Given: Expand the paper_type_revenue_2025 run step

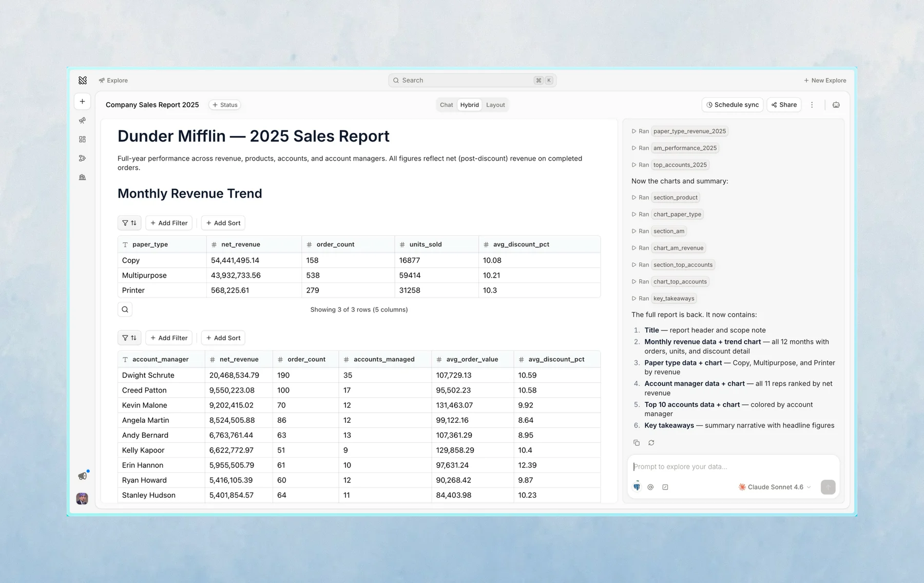Looking at the screenshot, I should [x=680, y=131].
